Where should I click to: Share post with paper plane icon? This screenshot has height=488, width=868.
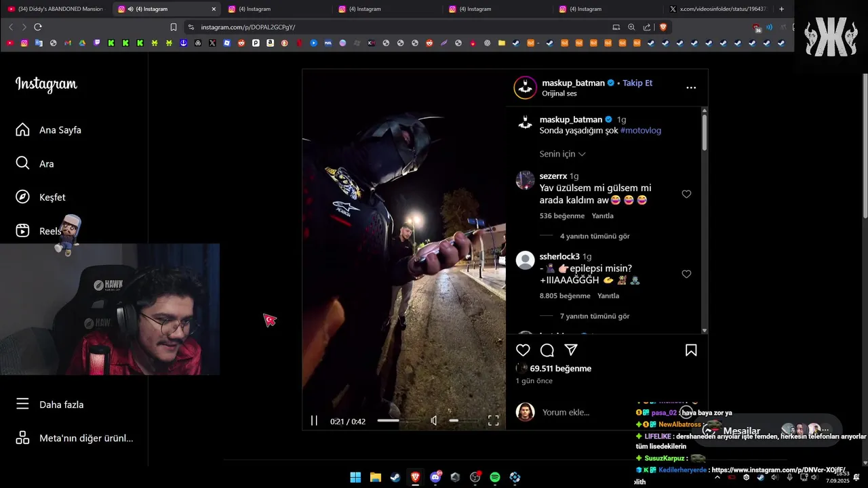(571, 350)
